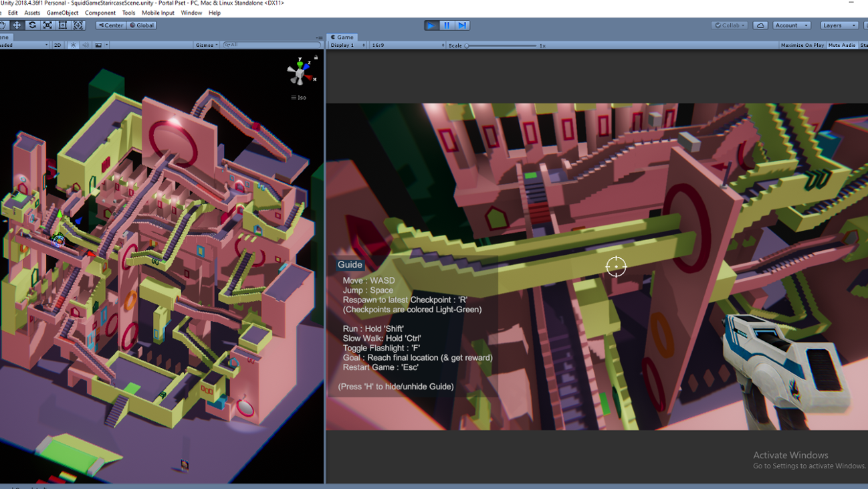
Task: Toggle scene lighting preview
Action: (73, 44)
